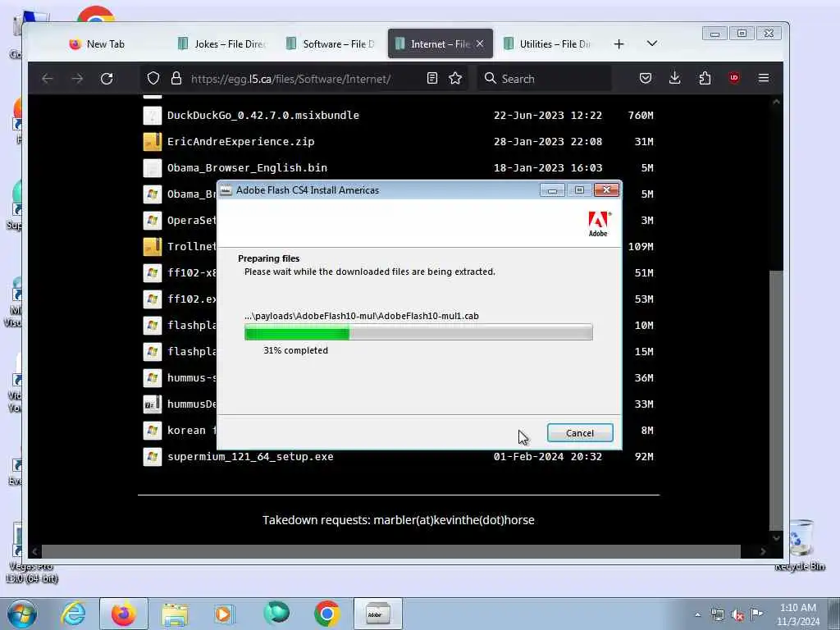
Task: Click the muted volume tray icon
Action: 737,614
